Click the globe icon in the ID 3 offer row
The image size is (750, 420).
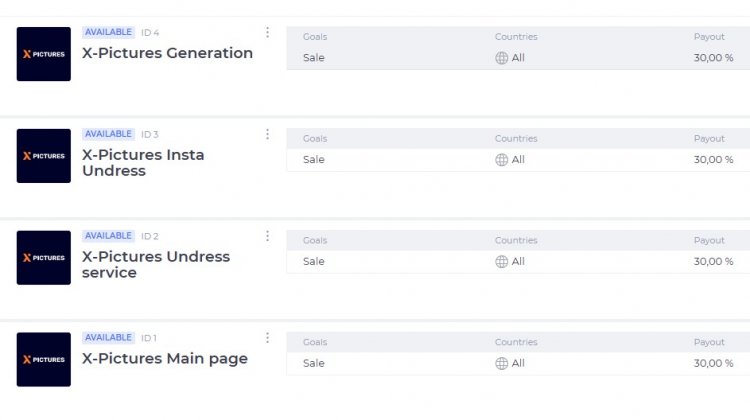click(502, 160)
